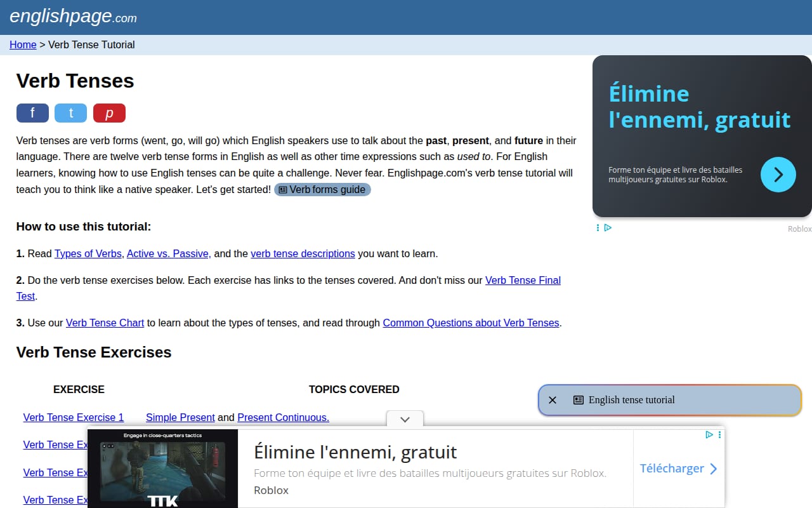The height and width of the screenshot is (508, 812).
Task: Click ad options dots under sidebar ad
Action: pos(598,227)
